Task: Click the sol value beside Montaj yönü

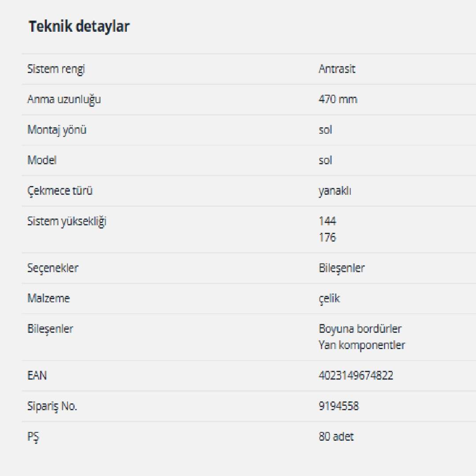Action: tap(325, 130)
